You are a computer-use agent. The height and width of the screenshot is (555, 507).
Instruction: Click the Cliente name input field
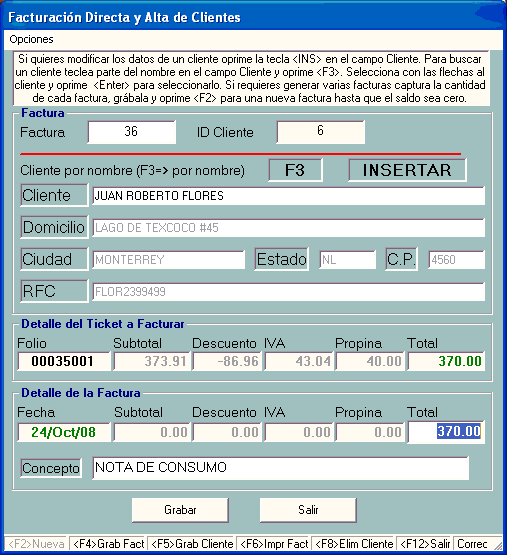pos(288,196)
